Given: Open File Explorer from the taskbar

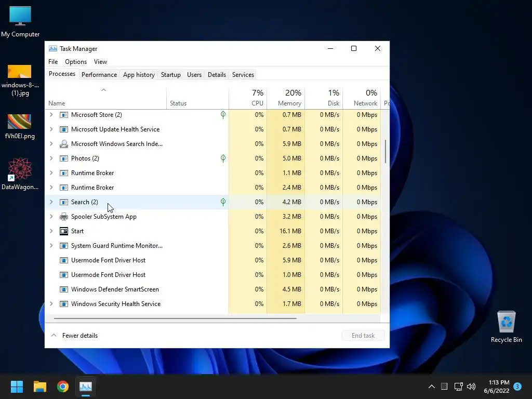Looking at the screenshot, I should 39,387.
